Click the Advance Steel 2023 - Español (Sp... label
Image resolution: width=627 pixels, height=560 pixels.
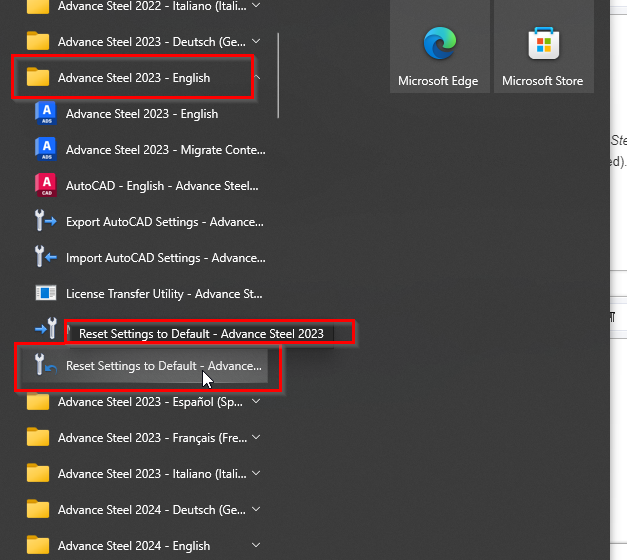coord(150,402)
